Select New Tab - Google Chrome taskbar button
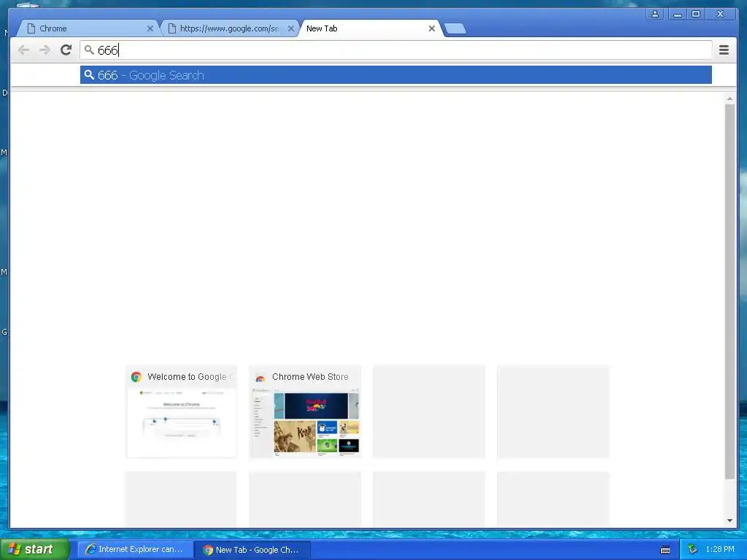Screen dimensions: 747x560 [252, 550]
